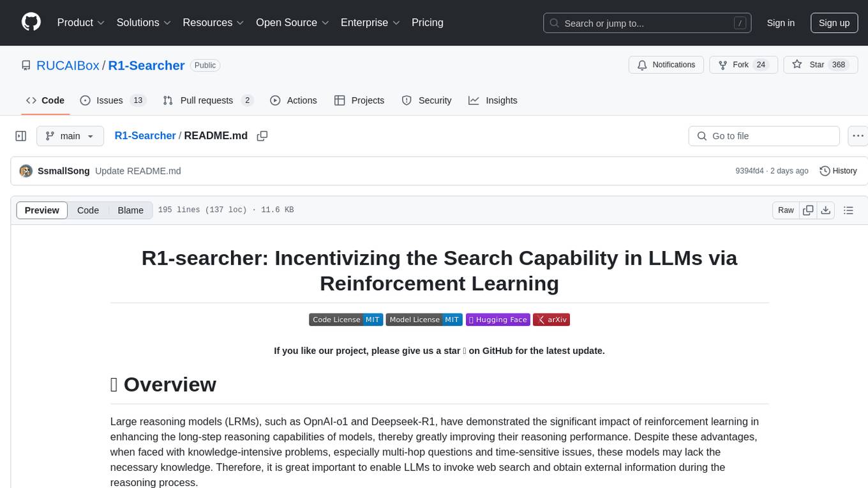The height and width of the screenshot is (488, 868).
Task: Click the Code License MIT badge
Action: click(346, 319)
